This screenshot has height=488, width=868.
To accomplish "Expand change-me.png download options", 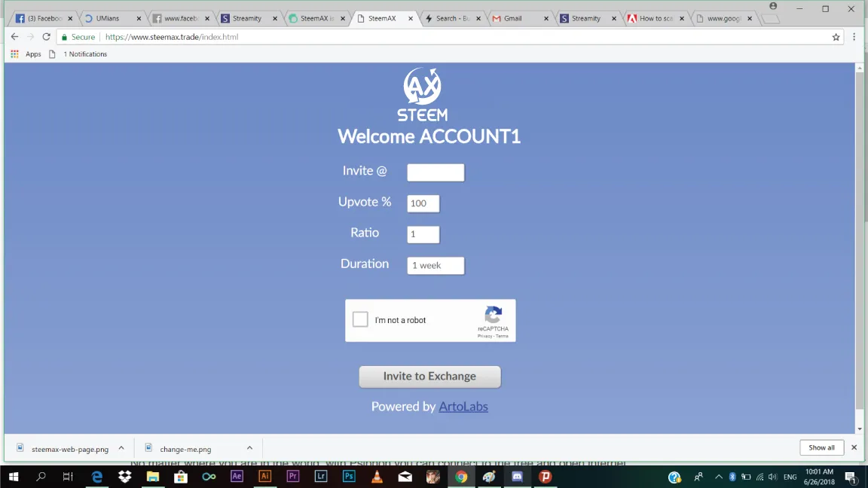I will pyautogui.click(x=249, y=448).
